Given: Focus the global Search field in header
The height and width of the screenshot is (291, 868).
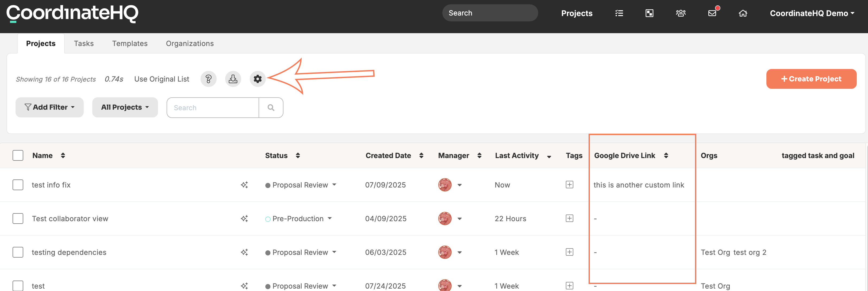Looking at the screenshot, I should coord(490,13).
